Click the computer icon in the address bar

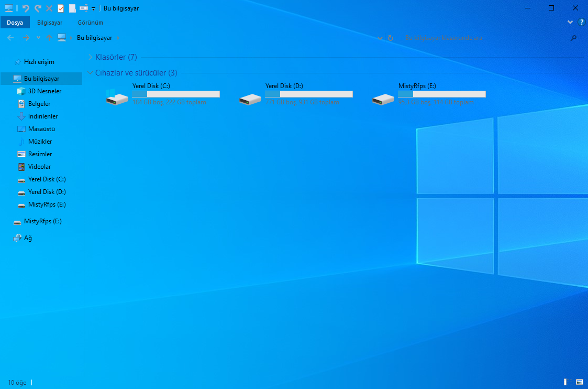click(x=61, y=38)
